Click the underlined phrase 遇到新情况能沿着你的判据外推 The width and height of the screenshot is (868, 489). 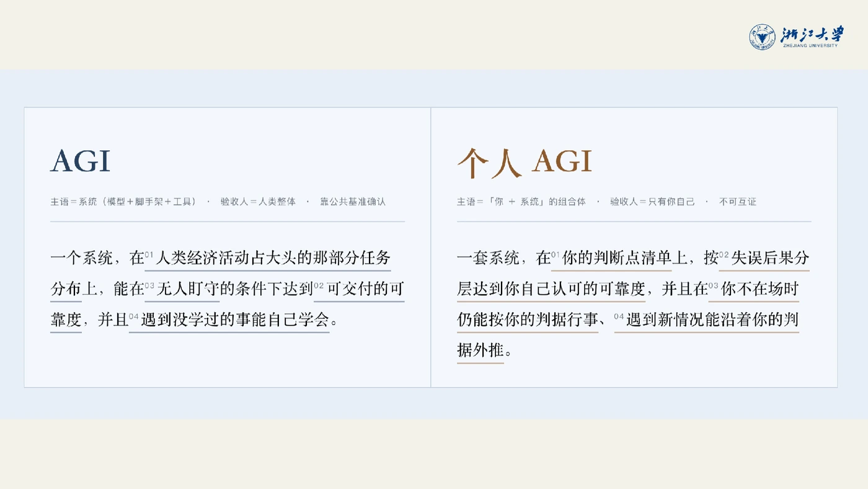[712, 320]
